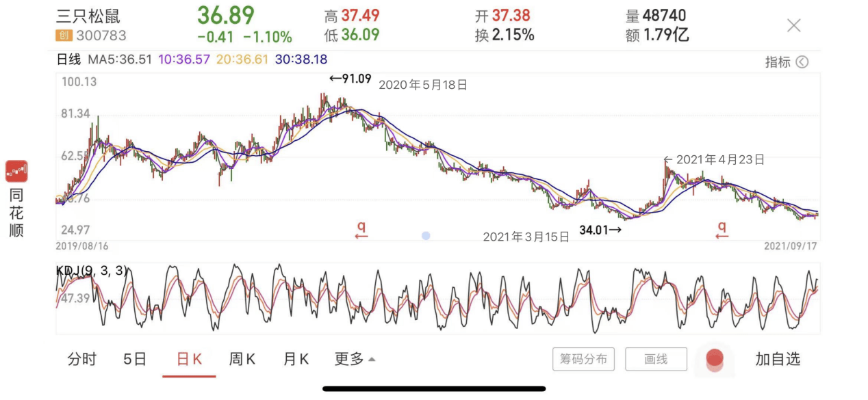The image size is (868, 400).
Task: Add stock with 加自选
Action: point(778,359)
